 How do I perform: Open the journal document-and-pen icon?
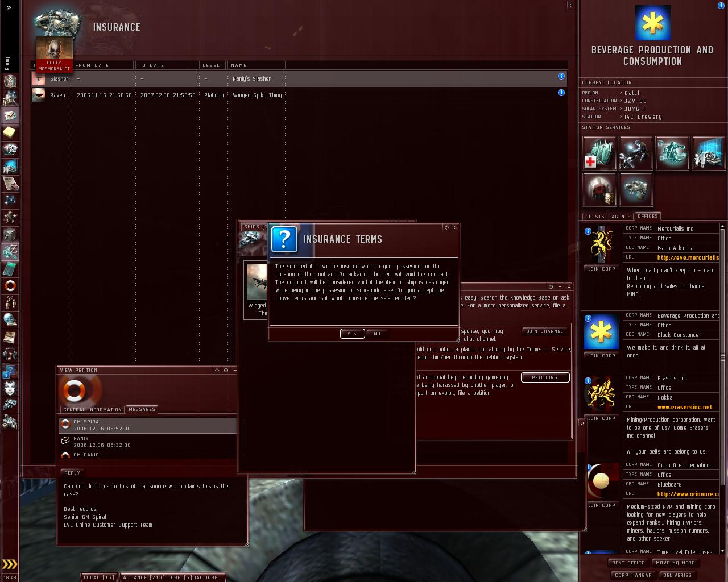pyautogui.click(x=10, y=184)
